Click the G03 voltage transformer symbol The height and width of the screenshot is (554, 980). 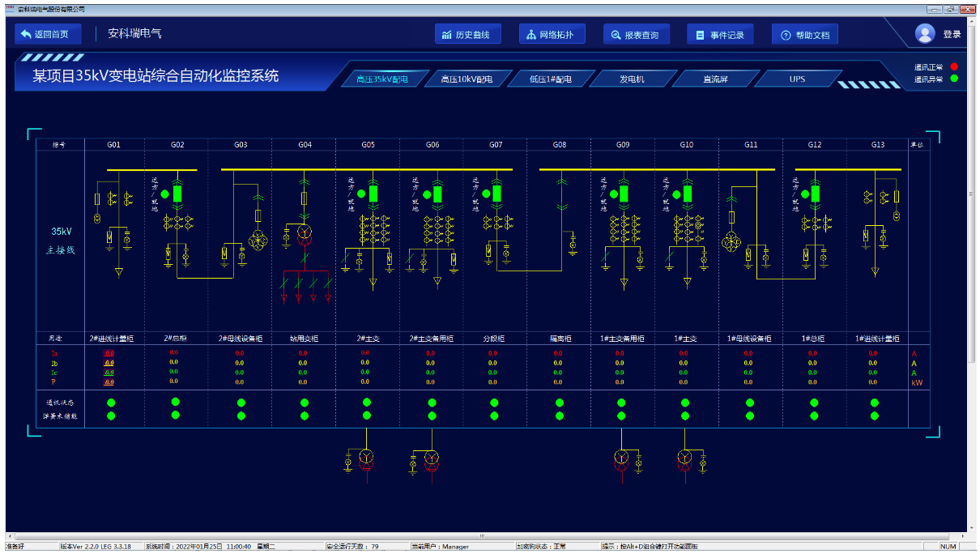[257, 241]
